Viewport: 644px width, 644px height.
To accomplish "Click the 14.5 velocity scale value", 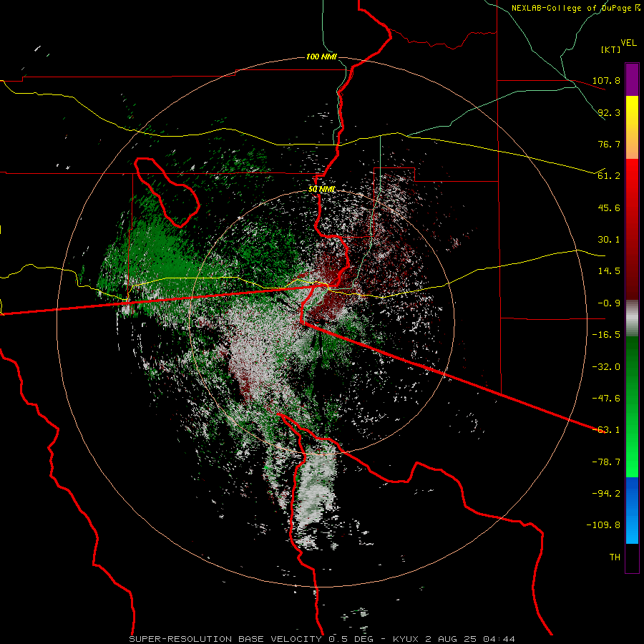I will 609,271.
